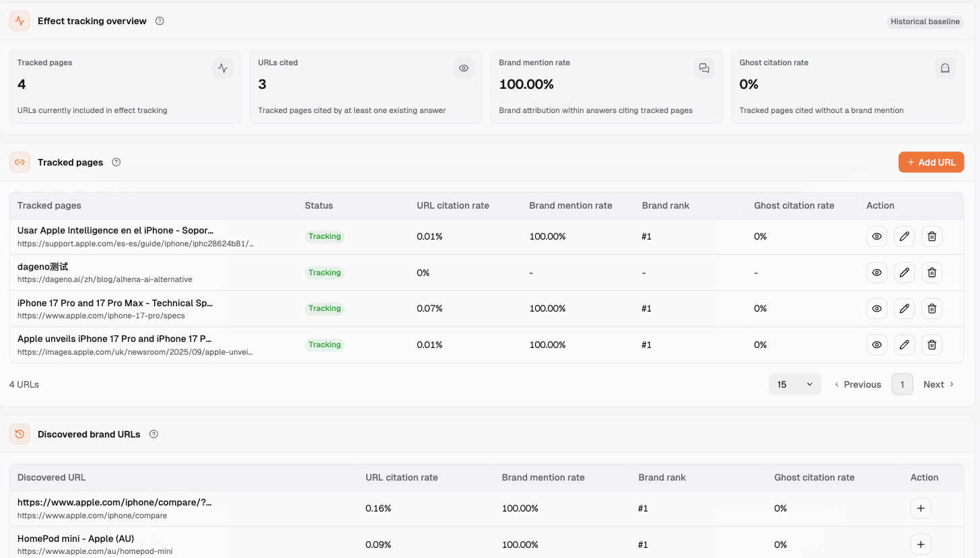Open the apple.com/au/homepod-mini URL
This screenshot has width=980, height=558.
click(95, 551)
